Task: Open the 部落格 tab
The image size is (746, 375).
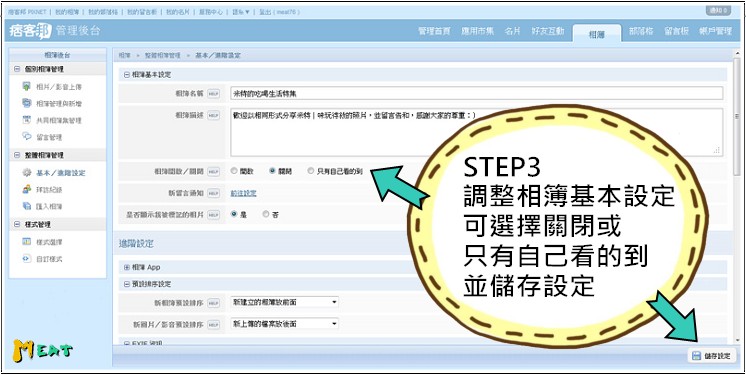Action: tap(641, 31)
